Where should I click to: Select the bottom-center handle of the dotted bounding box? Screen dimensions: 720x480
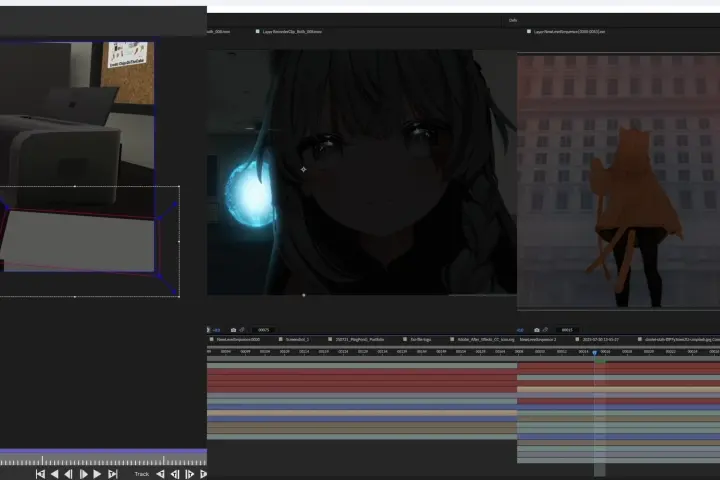[x=75, y=297]
